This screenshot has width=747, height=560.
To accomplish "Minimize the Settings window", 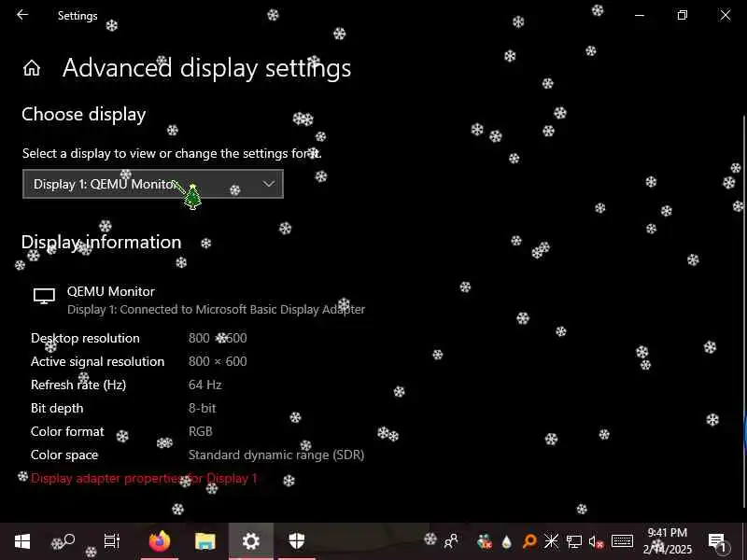I will pyautogui.click(x=640, y=15).
